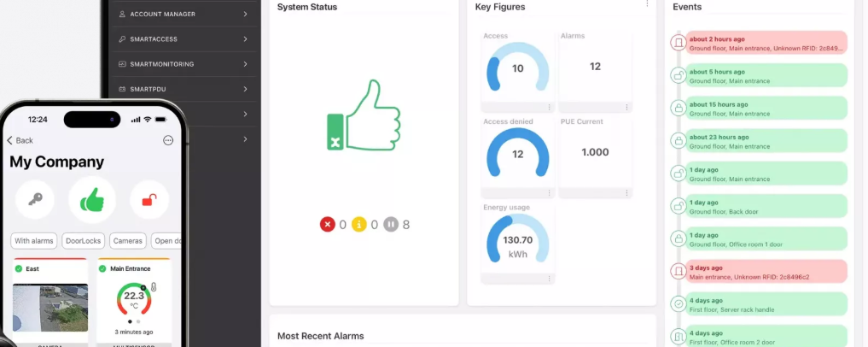The height and width of the screenshot is (347, 868).
Task: Open event about 5 hours ago Main entrance
Action: (x=766, y=76)
